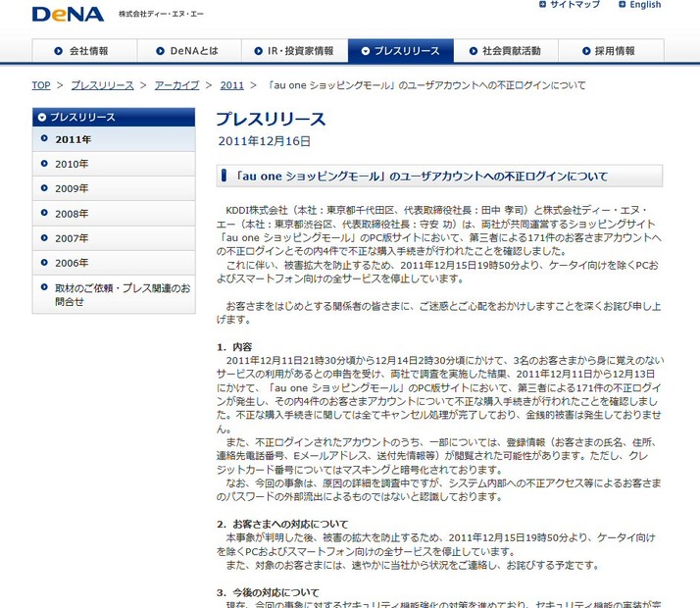Click the breadcrumb text for the current article

tap(425, 85)
